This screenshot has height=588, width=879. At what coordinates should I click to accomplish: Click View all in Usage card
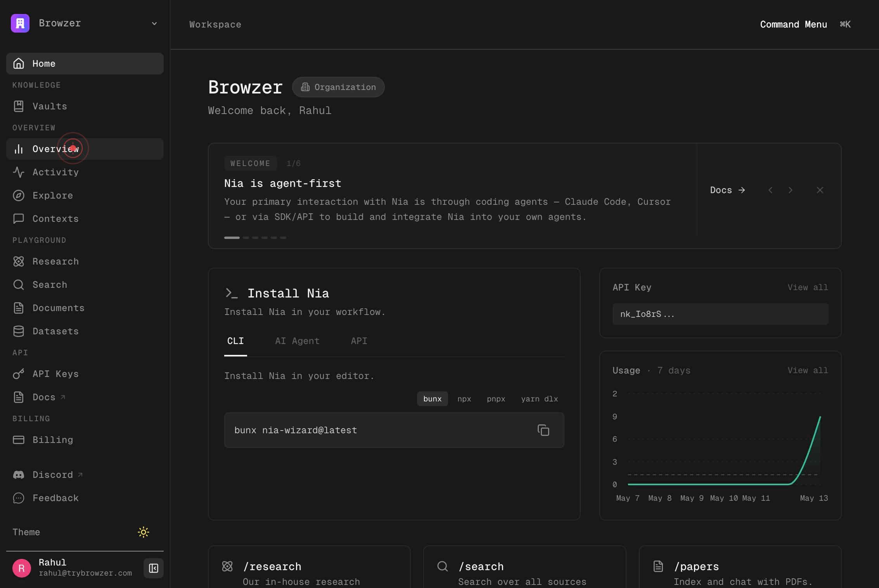pos(808,370)
